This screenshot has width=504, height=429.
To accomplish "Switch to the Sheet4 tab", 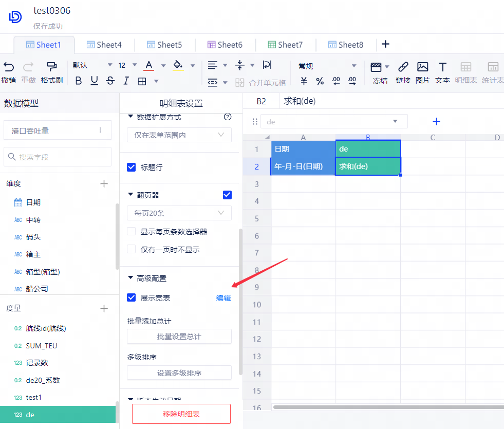I will 104,45.
